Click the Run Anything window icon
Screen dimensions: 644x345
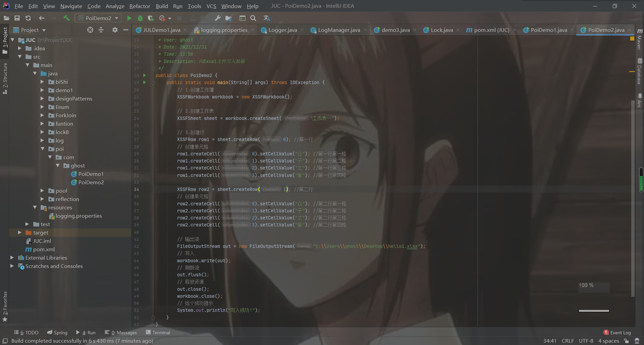coord(243,18)
